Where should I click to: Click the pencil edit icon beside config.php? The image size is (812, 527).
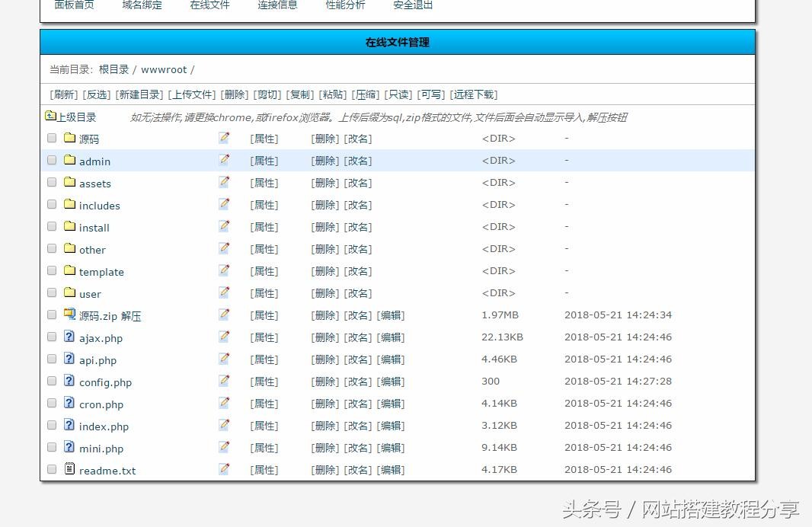224,381
